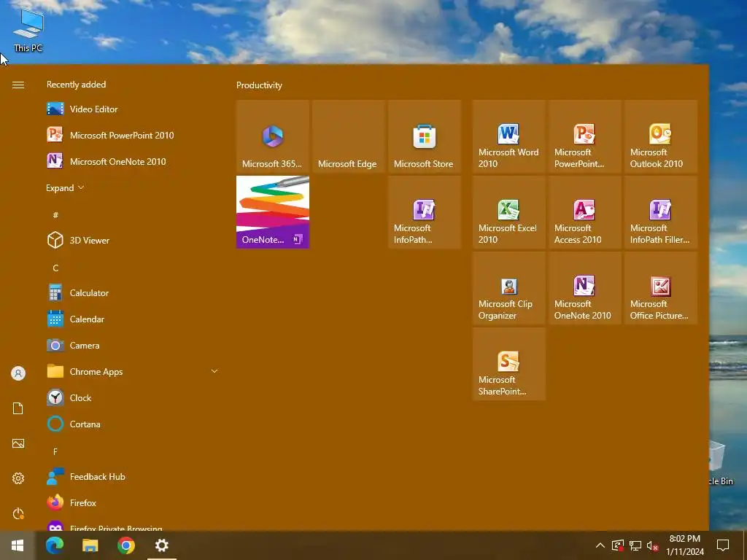Viewport: 747px width, 560px height.
Task: Open the Calendar app
Action: point(131,319)
